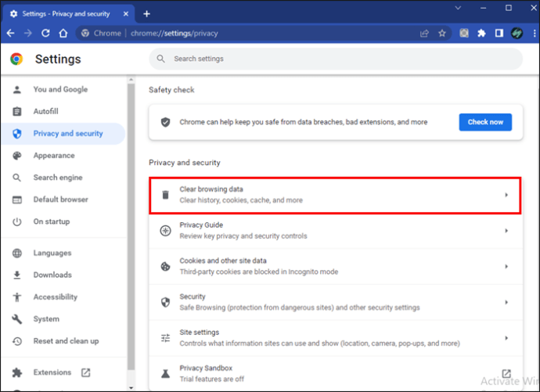Switch to the Settings - Privacy and security tab
Viewport: 540px width, 392px height.
click(67, 13)
